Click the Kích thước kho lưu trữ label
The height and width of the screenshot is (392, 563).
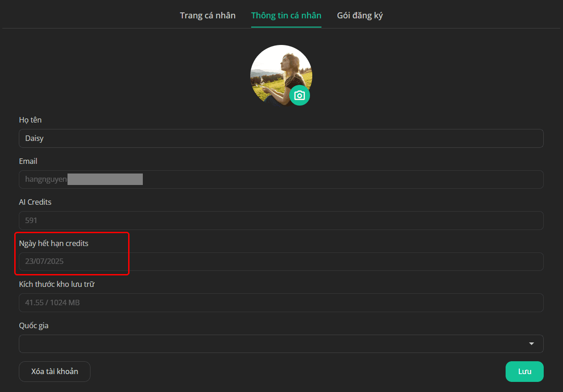coord(57,285)
